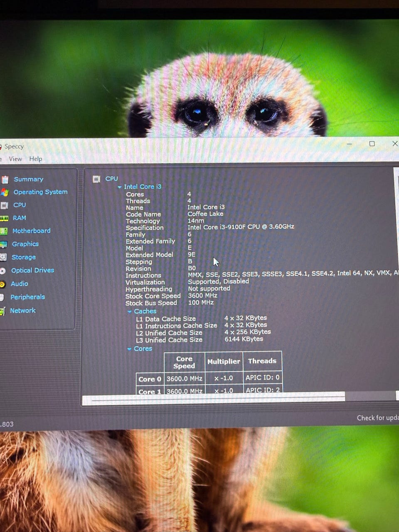Viewport: 399px width, 532px height.
Task: Select the 100 MHz bus speed value
Action: coord(201,303)
